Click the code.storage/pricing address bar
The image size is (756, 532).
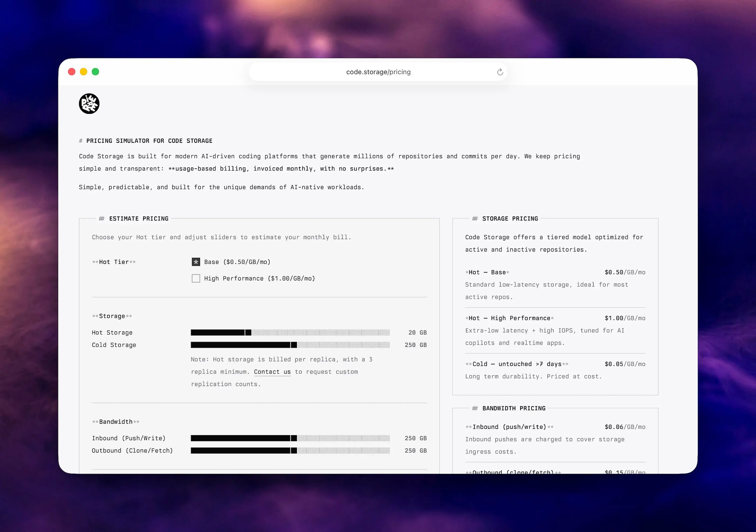[x=378, y=72]
